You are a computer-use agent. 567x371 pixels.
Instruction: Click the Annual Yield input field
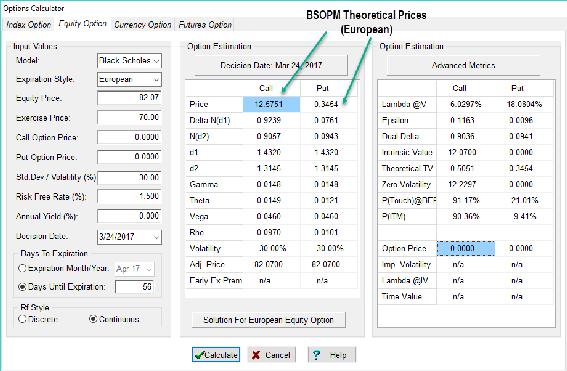point(129,216)
